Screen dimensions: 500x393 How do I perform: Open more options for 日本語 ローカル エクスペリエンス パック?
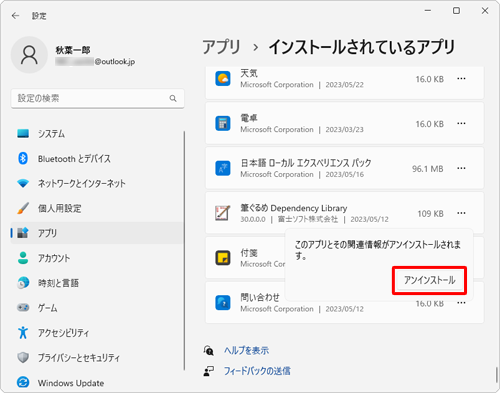[461, 168]
